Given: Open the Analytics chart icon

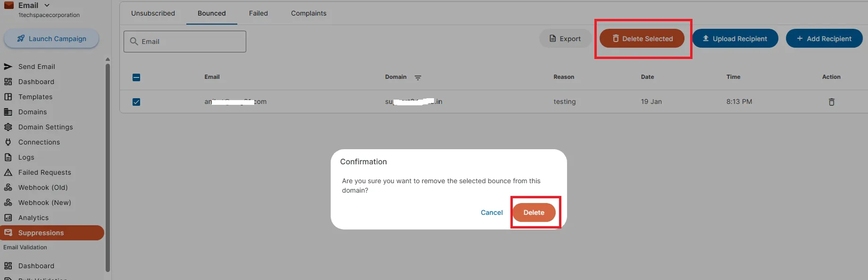Looking at the screenshot, I should tap(8, 218).
